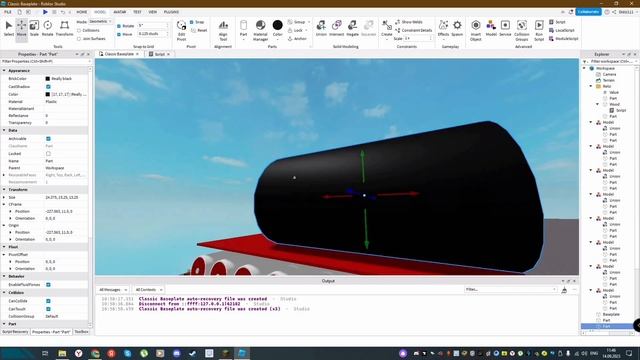Open the Insert Object dialog
This screenshot has height=360, width=640.
point(476,31)
